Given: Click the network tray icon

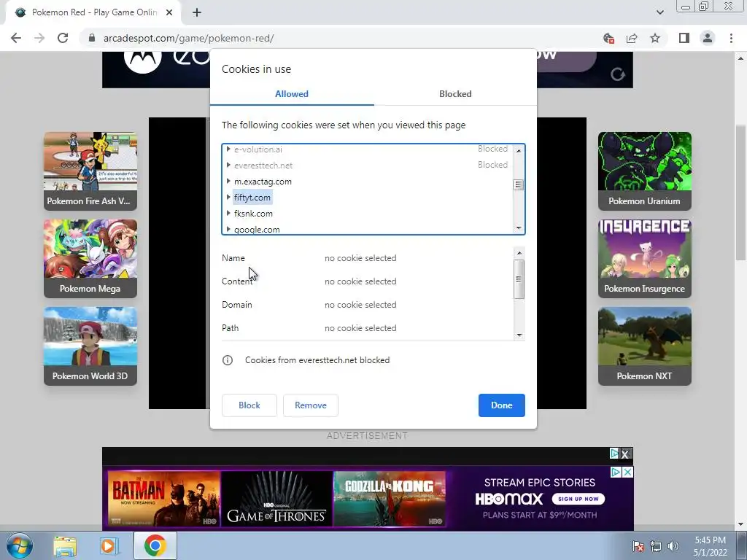Looking at the screenshot, I should tap(656, 546).
